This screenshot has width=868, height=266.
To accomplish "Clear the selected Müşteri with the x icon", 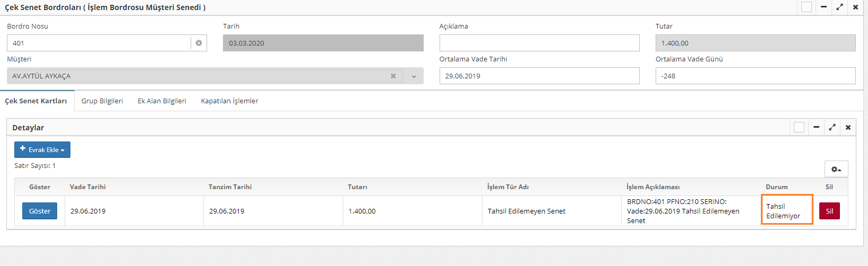I will pos(393,76).
